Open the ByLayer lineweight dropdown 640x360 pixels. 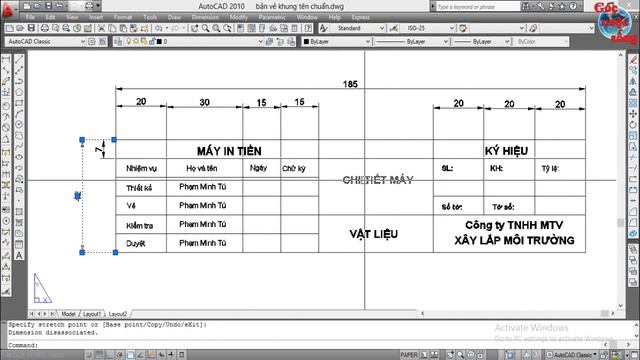(481, 42)
